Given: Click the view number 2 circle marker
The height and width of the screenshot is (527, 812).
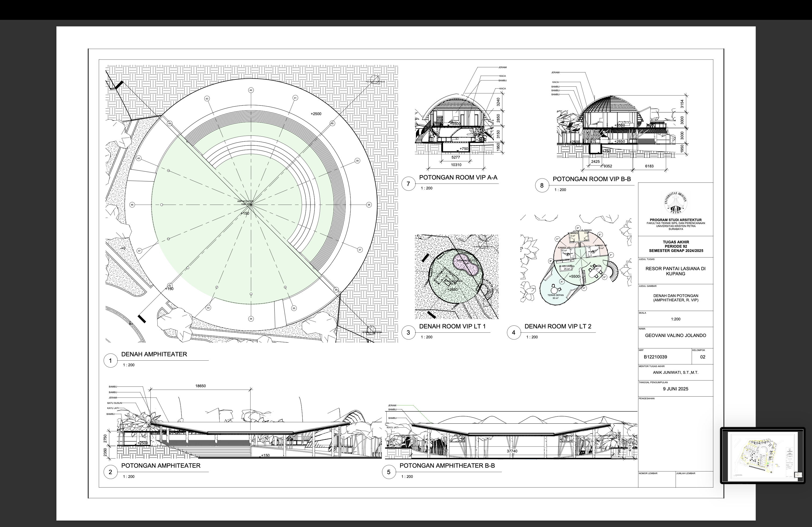Looking at the screenshot, I should (110, 472).
